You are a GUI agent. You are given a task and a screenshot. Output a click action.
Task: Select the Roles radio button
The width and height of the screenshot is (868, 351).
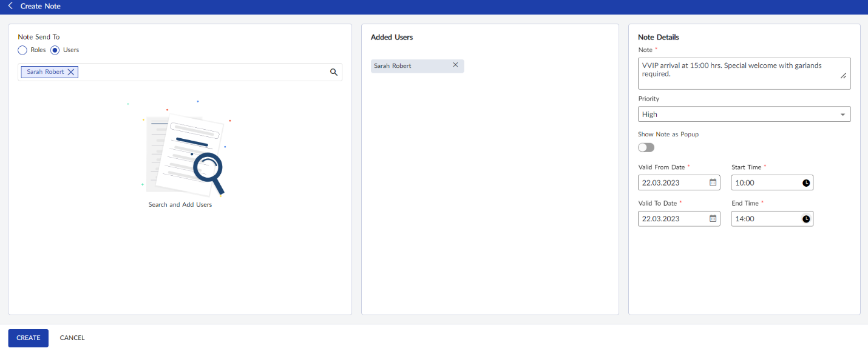(22, 50)
